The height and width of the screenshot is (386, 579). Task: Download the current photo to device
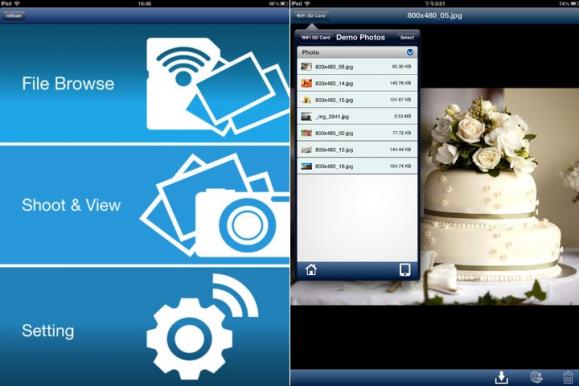(501, 377)
